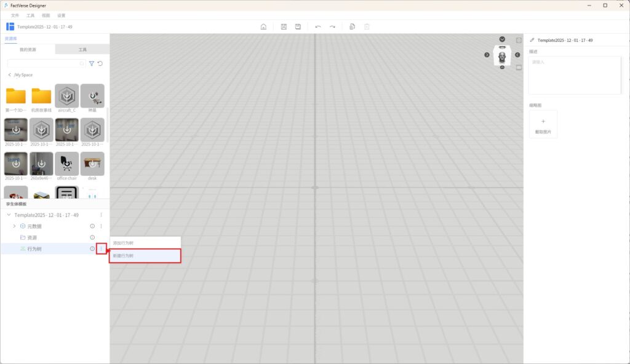Click the first Save icon in the toolbar

click(284, 27)
